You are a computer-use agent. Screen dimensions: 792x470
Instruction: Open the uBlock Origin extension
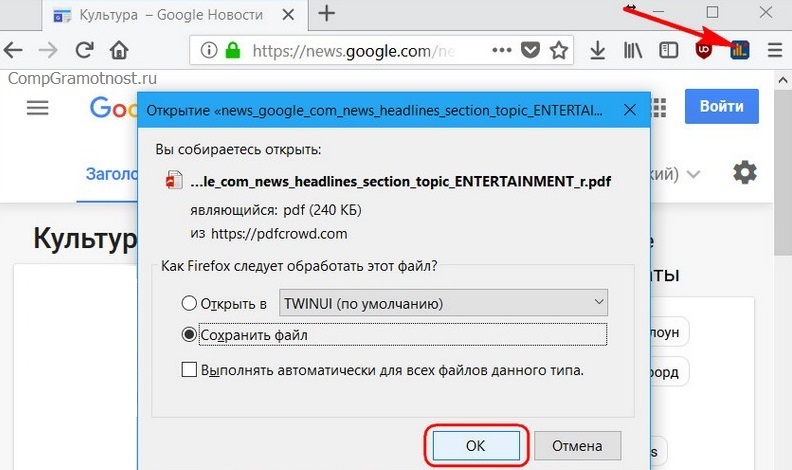click(x=704, y=50)
